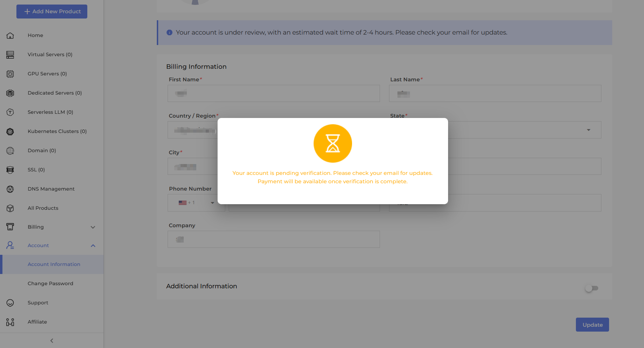644x348 pixels.
Task: Click the Kubernetes Clusters wheel icon
Action: pos(10,132)
